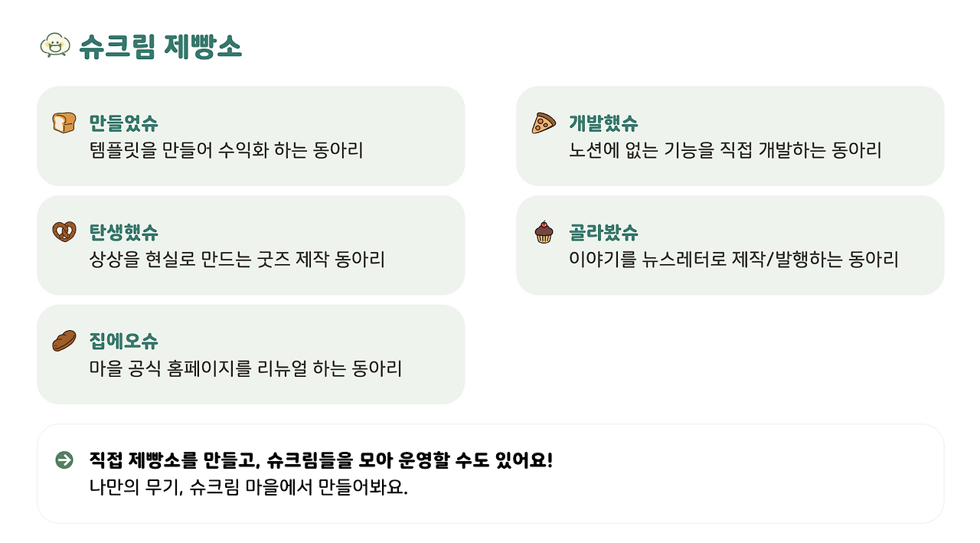Click the green arrow circle icon
This screenshot has width=980, height=543.
point(64,460)
